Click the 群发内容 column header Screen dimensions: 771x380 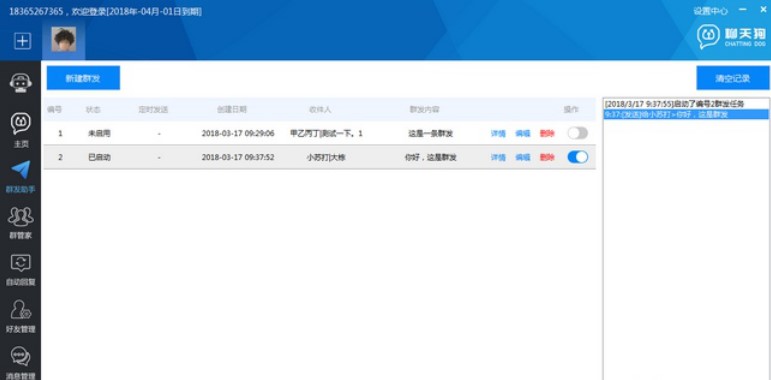pos(425,110)
